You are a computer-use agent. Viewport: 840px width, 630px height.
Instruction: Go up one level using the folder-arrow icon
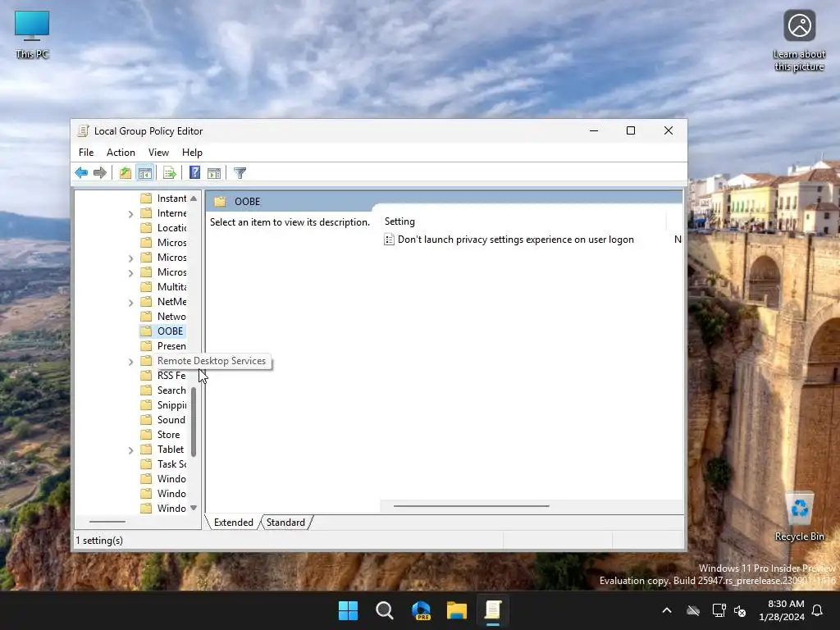[x=126, y=172]
